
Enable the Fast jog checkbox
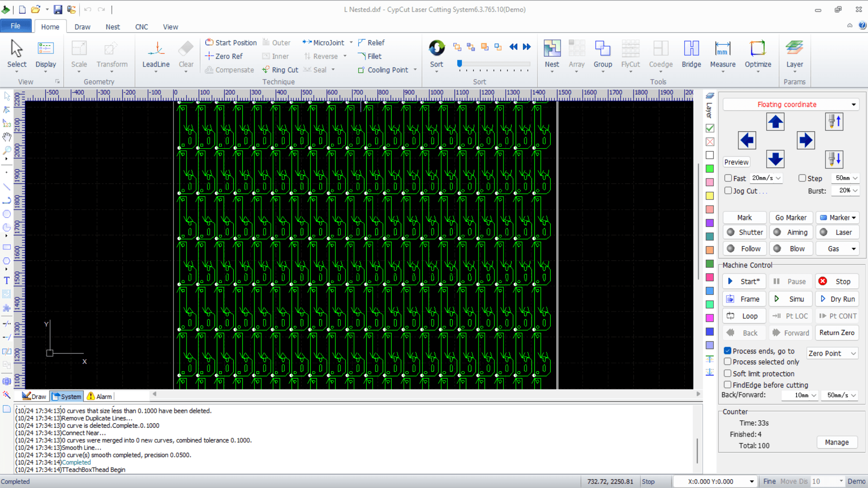[x=728, y=178]
